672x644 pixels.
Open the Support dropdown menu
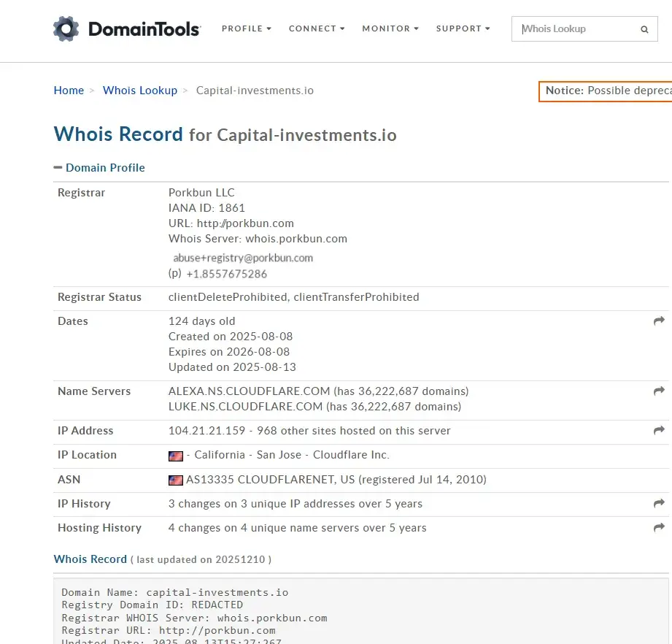pyautogui.click(x=463, y=28)
